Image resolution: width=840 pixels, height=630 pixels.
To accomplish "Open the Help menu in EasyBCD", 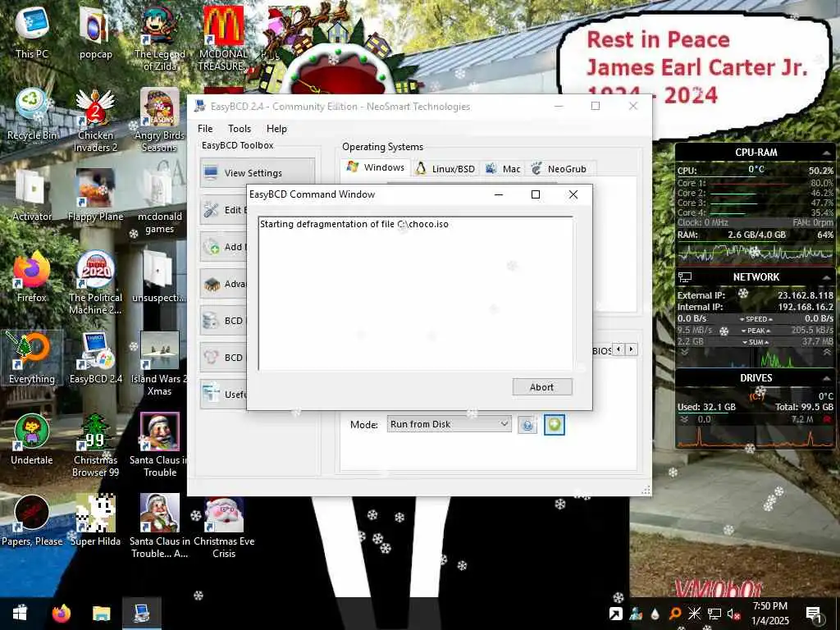I will click(x=277, y=129).
